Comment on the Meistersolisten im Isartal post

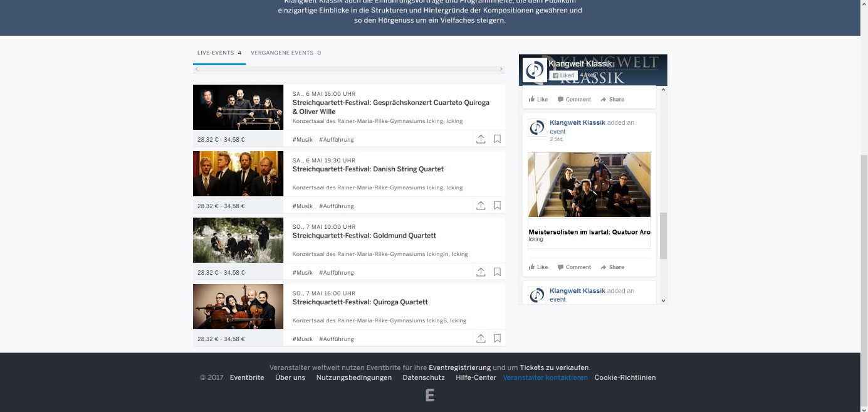click(x=574, y=267)
